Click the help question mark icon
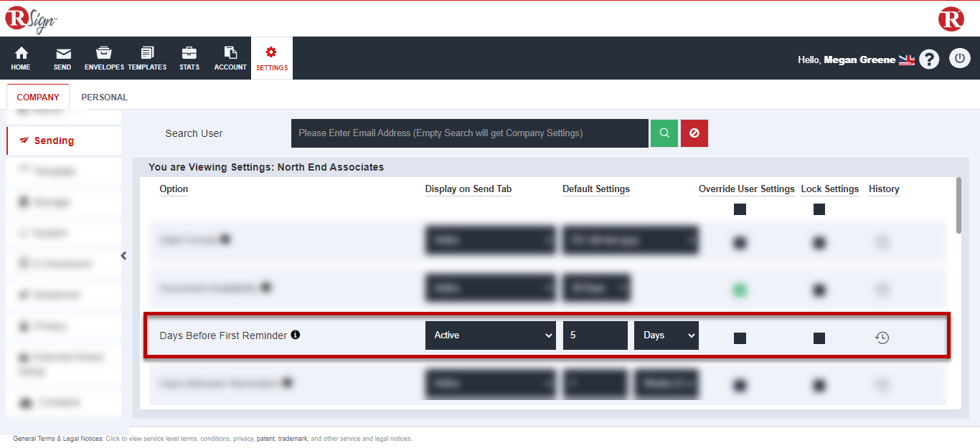 click(929, 59)
